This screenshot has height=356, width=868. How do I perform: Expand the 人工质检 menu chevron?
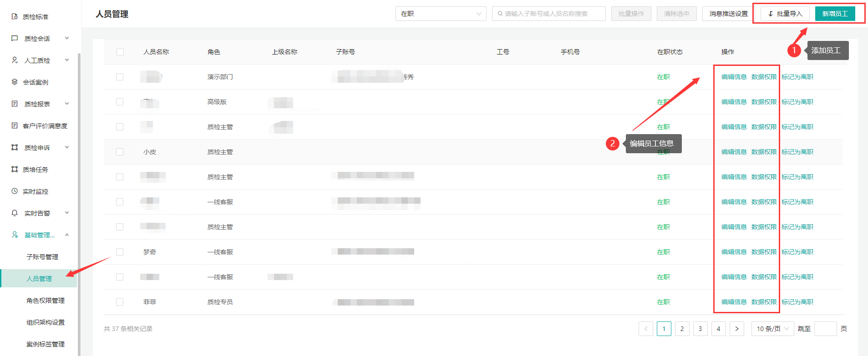click(67, 60)
